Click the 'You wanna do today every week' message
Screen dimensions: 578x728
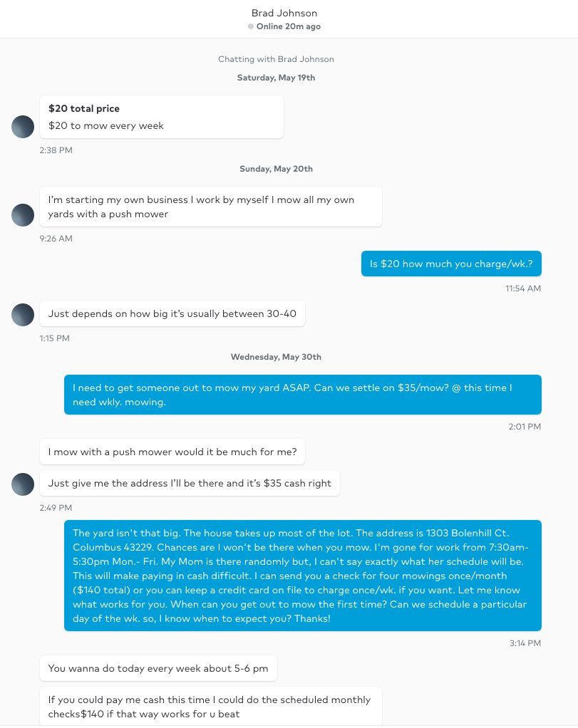(x=158, y=668)
